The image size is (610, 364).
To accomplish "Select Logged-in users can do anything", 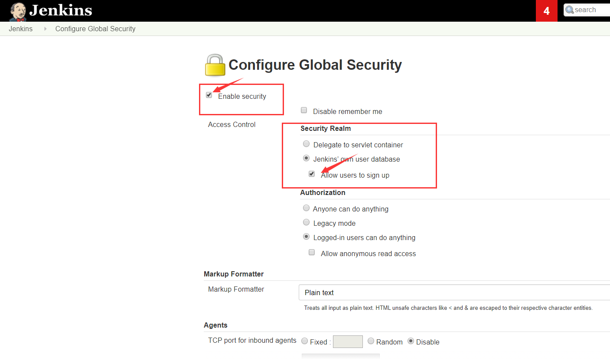I will [x=306, y=237].
